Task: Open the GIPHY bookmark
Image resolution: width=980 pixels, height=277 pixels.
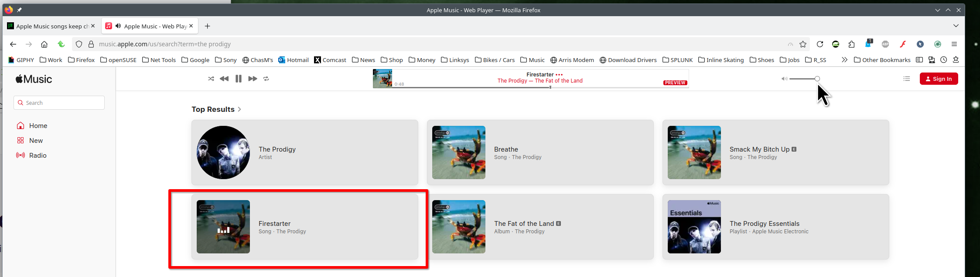Action: click(x=21, y=60)
